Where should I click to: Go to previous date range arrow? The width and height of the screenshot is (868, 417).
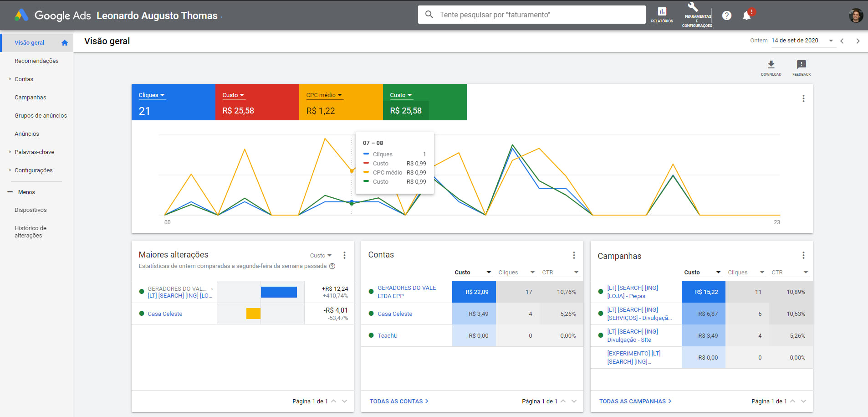point(842,41)
